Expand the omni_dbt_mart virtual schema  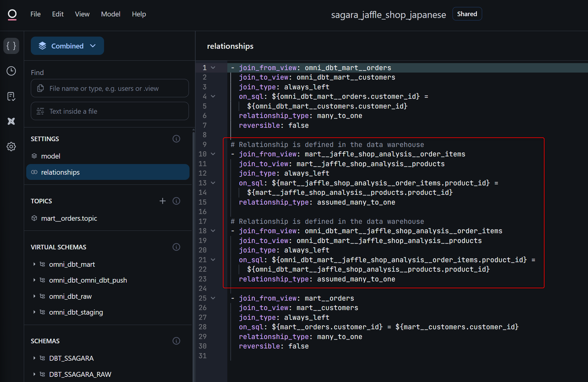click(x=34, y=264)
